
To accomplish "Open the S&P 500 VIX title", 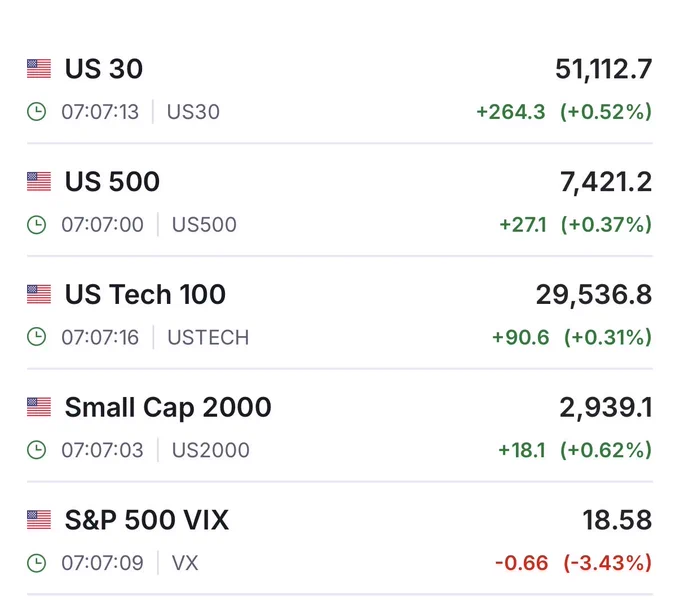I will click(x=147, y=520).
